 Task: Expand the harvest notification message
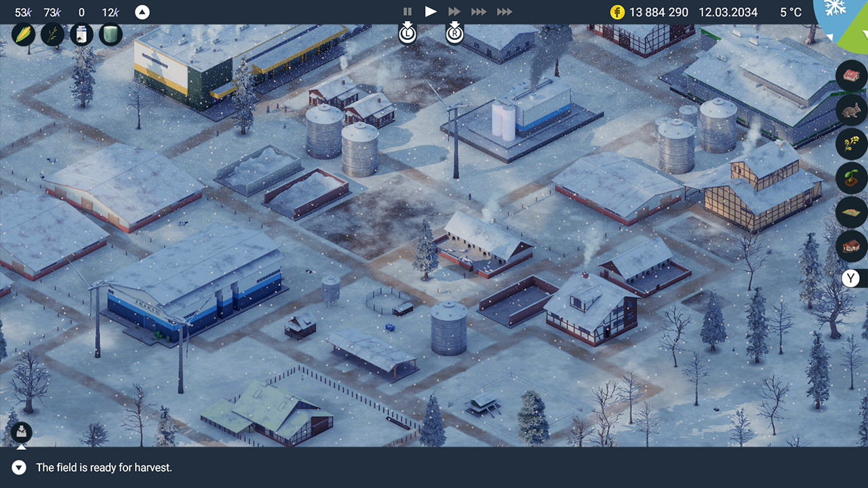tap(20, 468)
